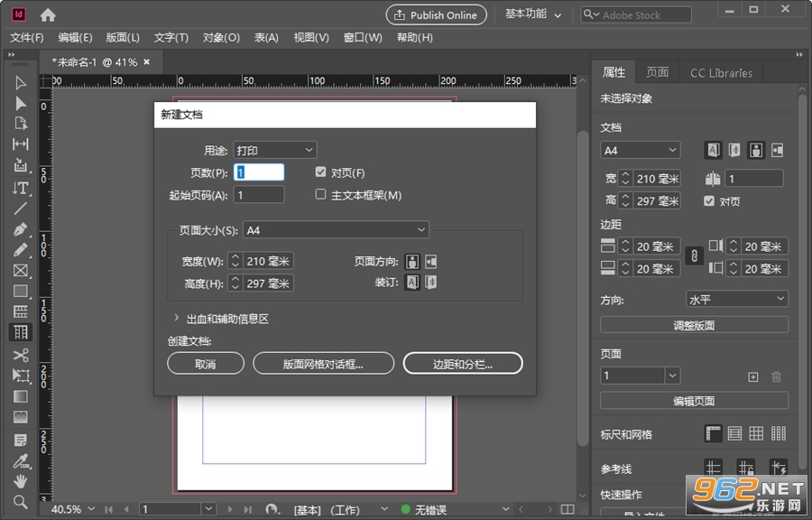
Task: Select the Zoom tool
Action: (21, 502)
